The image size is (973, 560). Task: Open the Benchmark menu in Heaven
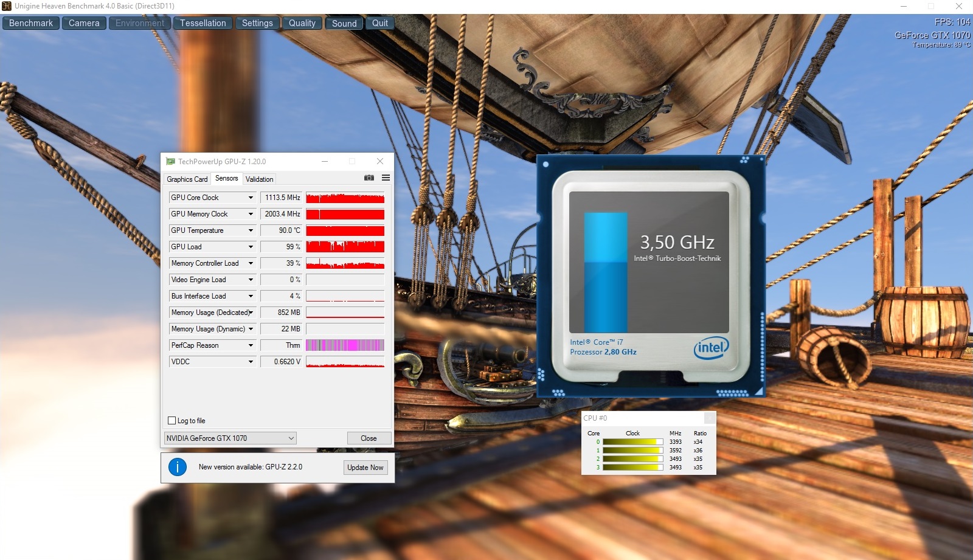31,23
